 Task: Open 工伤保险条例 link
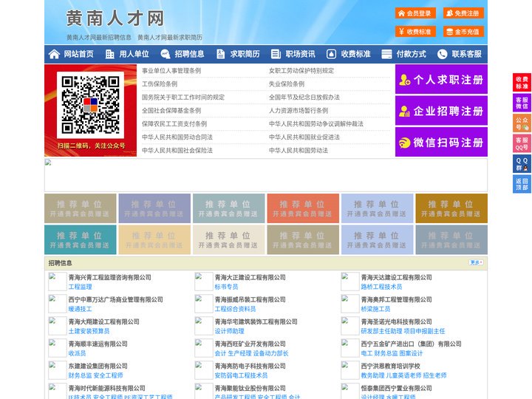(x=160, y=83)
